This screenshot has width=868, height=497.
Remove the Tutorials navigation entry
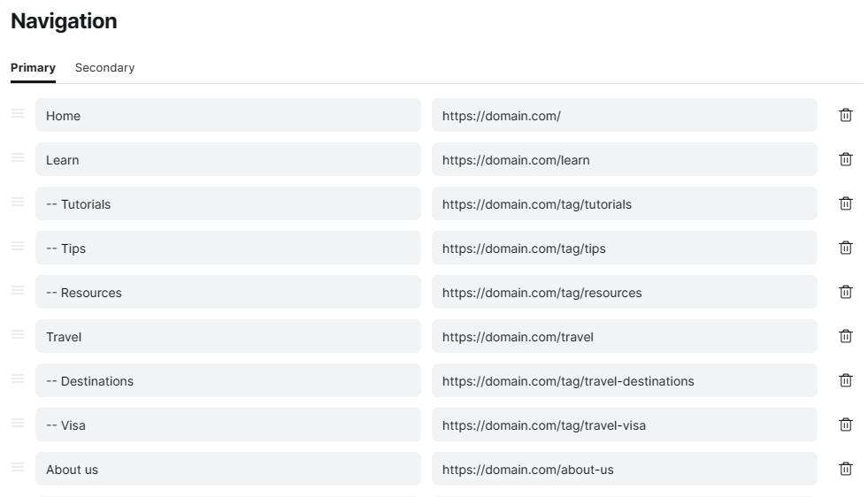845,203
